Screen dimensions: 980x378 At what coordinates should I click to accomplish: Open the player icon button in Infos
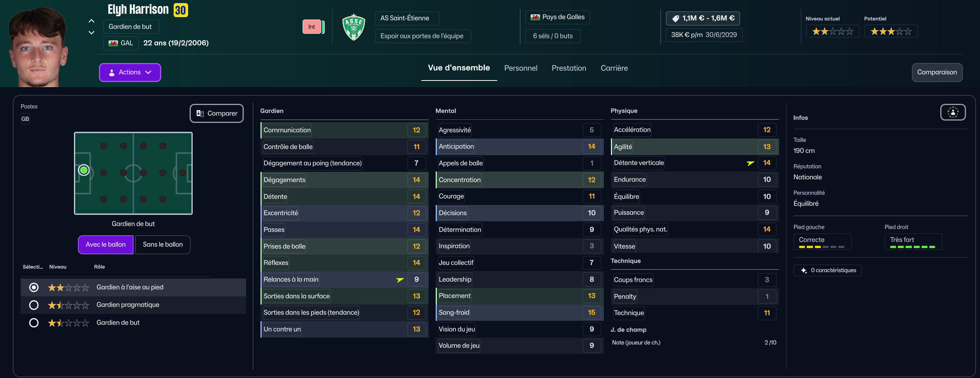[x=953, y=112]
